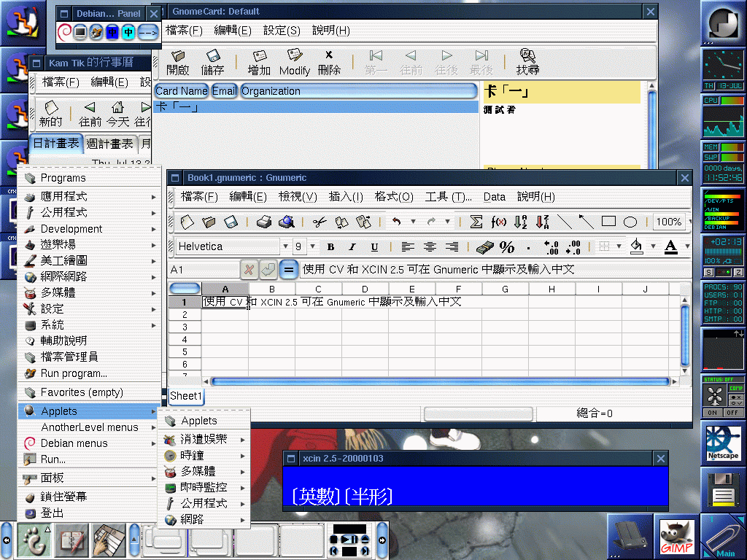Launch Netscape from the dock

[x=723, y=443]
